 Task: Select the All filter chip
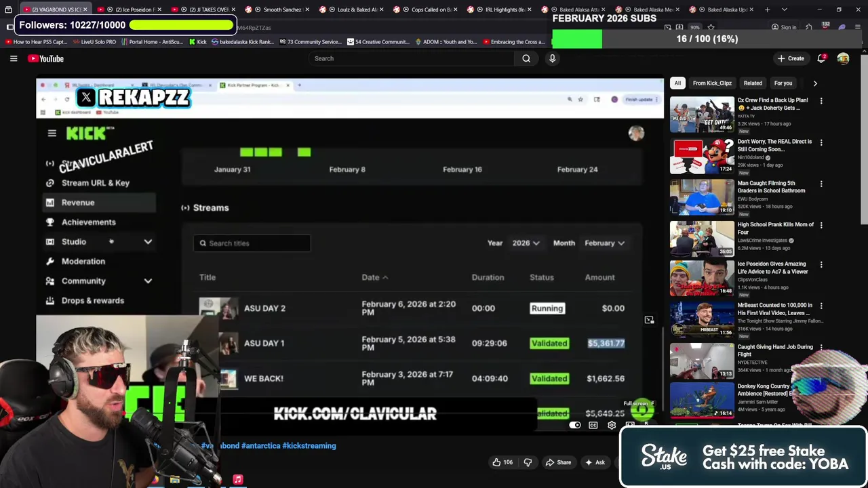click(677, 83)
